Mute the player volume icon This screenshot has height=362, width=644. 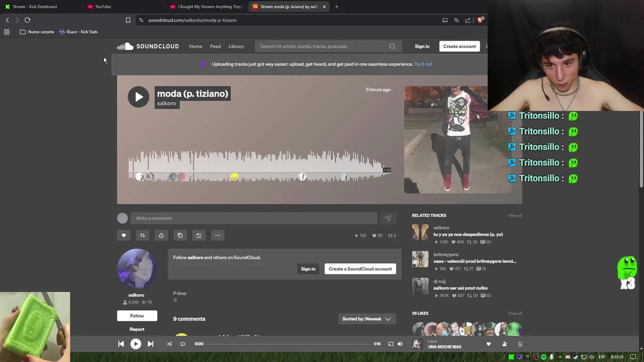[400, 344]
